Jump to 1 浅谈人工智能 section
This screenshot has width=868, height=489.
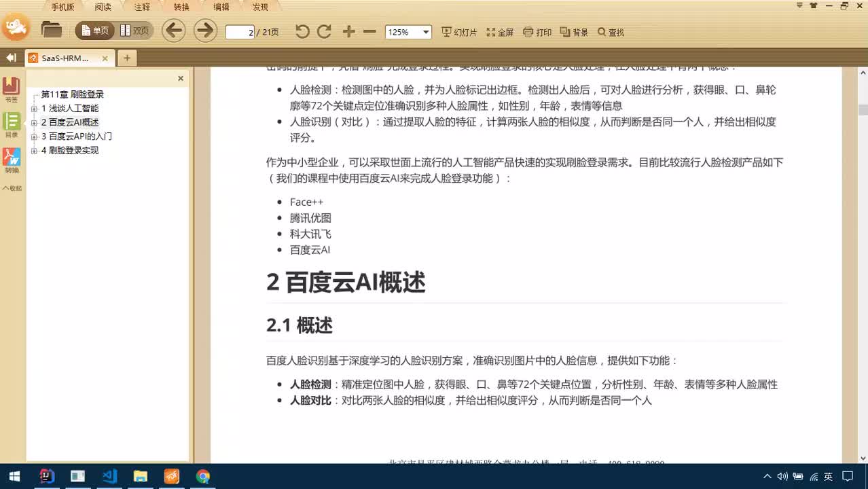coord(70,109)
